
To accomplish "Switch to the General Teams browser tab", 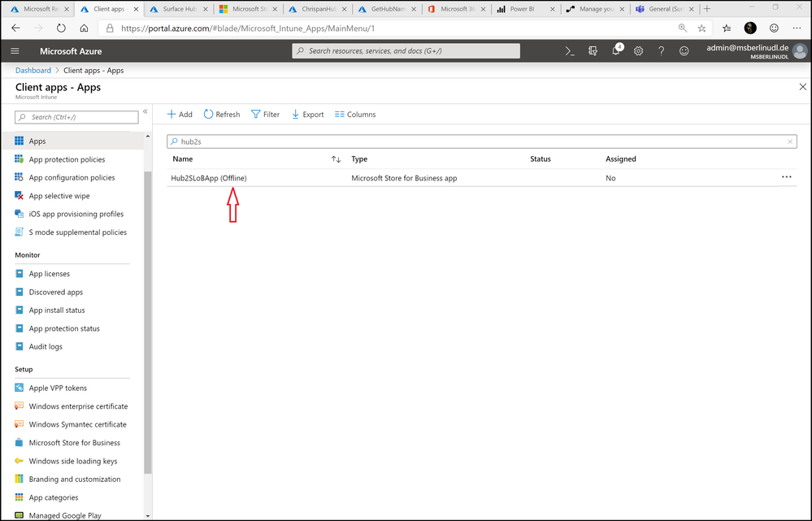I will [664, 9].
